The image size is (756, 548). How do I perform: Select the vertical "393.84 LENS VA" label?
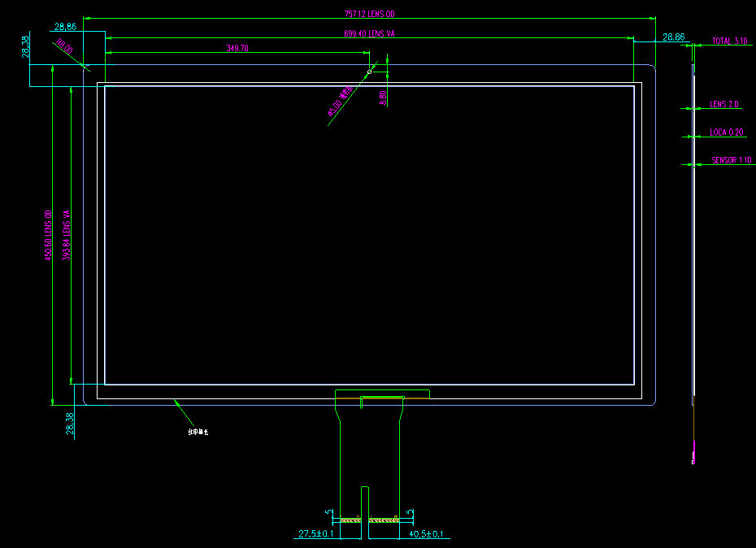click(67, 236)
